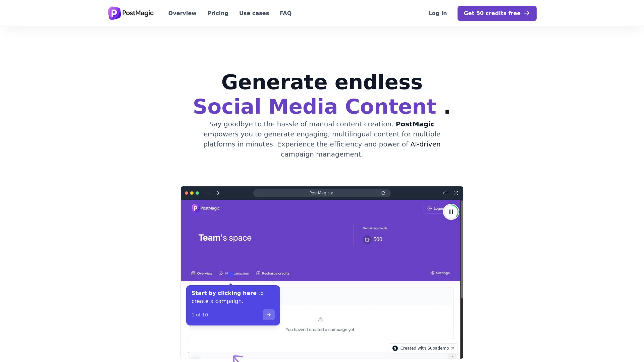
Task: Click the browser refresh icon
Action: 383,192
